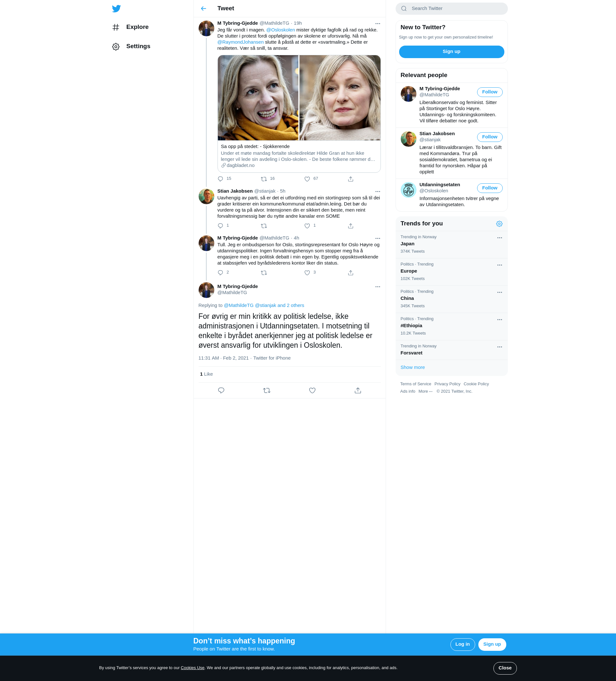Viewport: 616px width, 681px height.
Task: Expand the More footer menu
Action: 425,391
